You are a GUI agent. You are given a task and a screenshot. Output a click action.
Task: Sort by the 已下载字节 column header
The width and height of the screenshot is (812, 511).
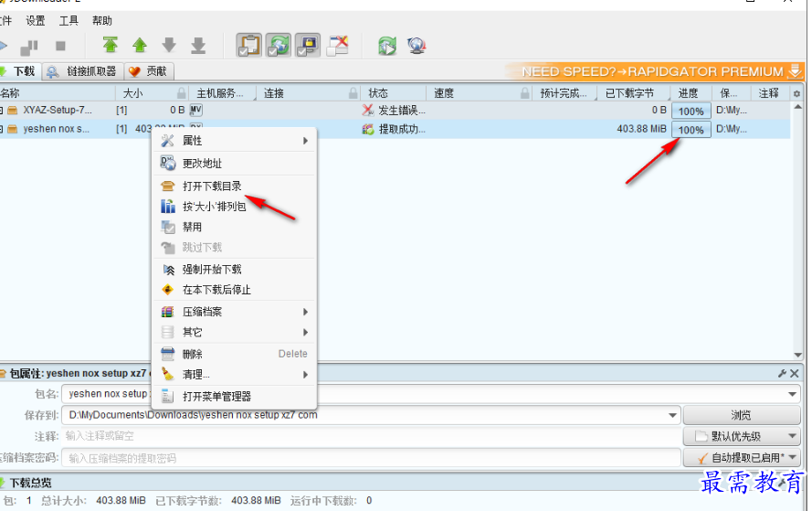pos(629,93)
